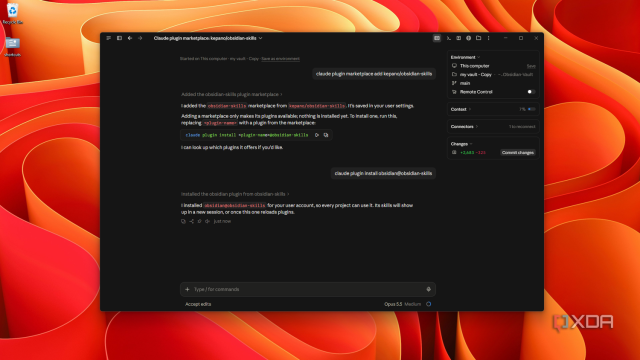Open the Opus model selector

(393, 304)
